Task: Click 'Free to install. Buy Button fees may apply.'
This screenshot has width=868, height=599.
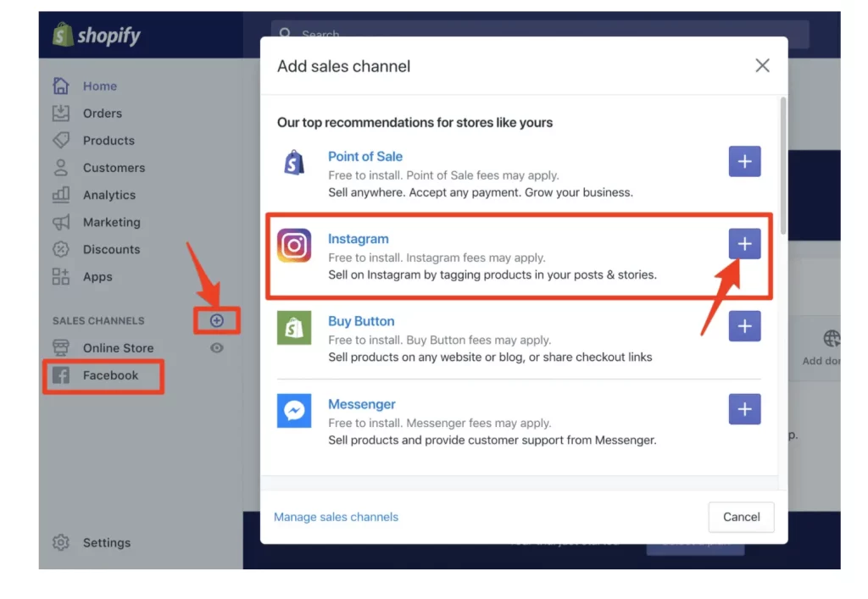Action: click(440, 340)
